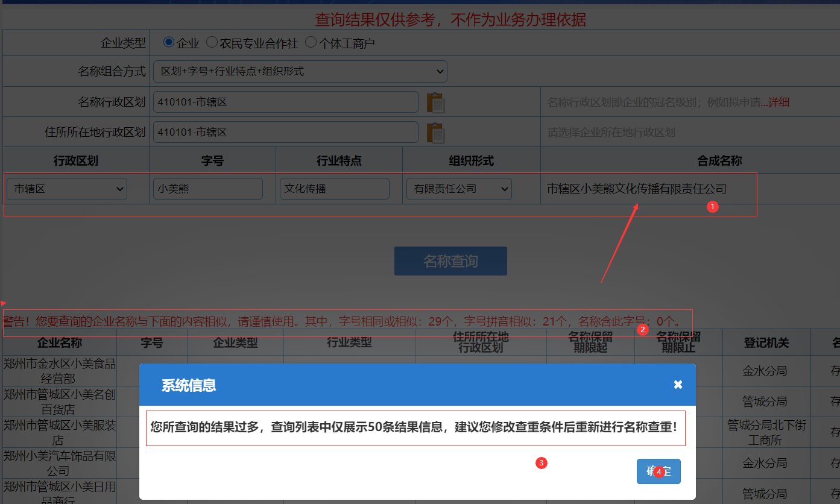Viewport: 840px width, 504px height.
Task: Click the 字号 input containing 小美熊
Action: point(207,189)
